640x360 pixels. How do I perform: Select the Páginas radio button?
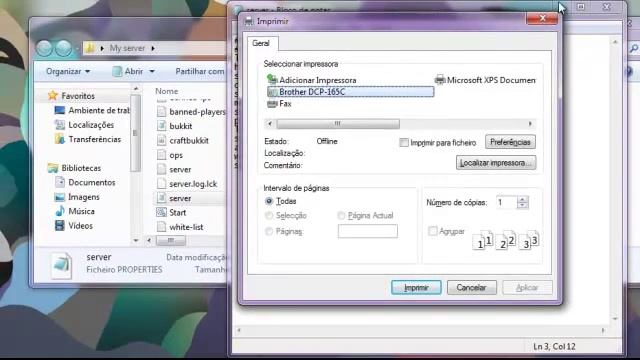269,231
